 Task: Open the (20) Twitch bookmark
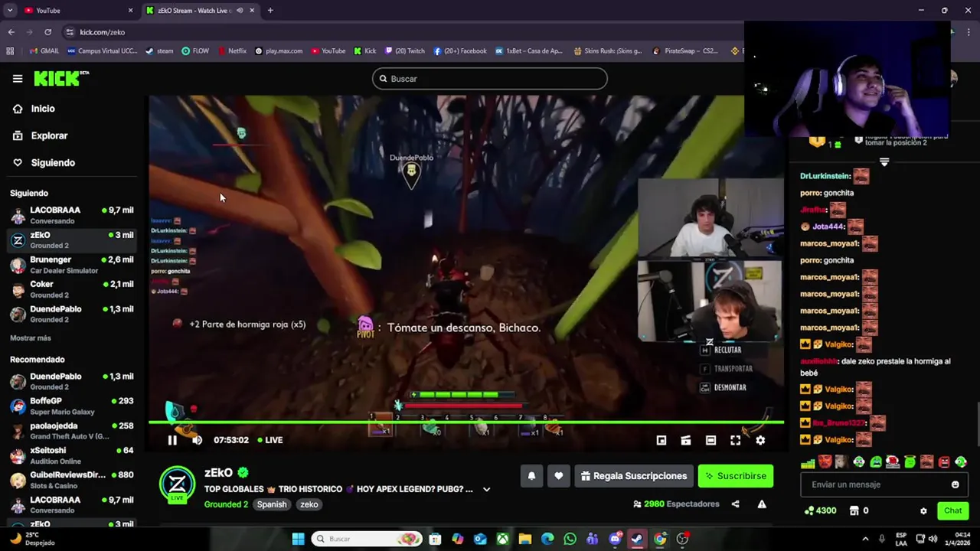click(x=404, y=51)
